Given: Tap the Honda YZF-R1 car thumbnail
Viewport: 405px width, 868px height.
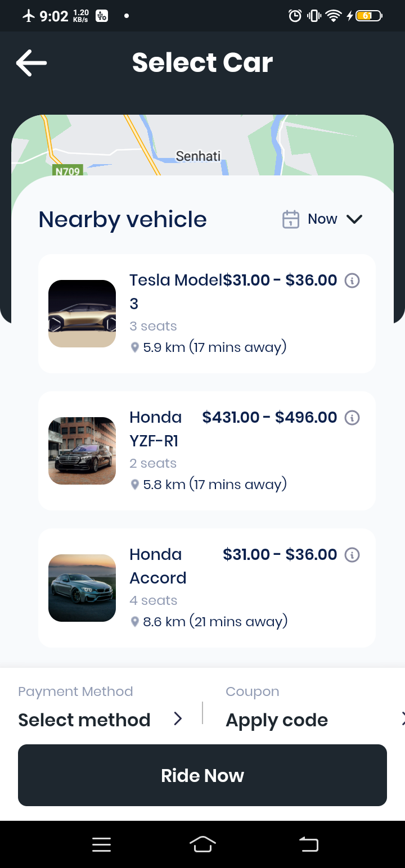Looking at the screenshot, I should pos(82,451).
